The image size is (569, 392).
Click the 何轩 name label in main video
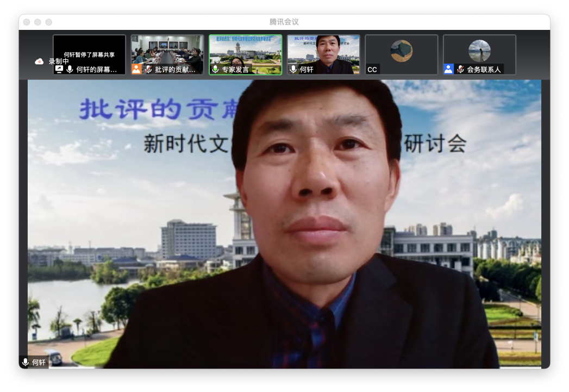pyautogui.click(x=39, y=362)
